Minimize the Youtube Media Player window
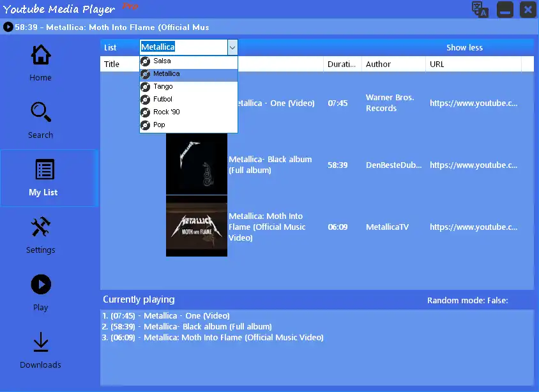 pyautogui.click(x=505, y=10)
